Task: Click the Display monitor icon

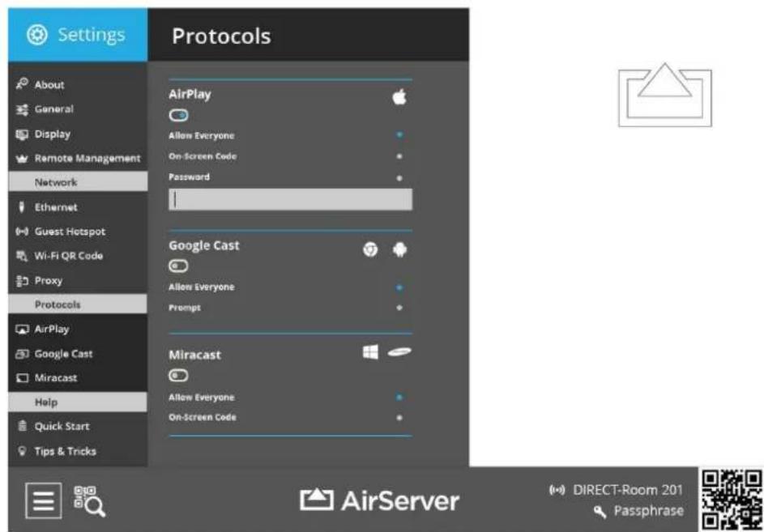Action: pos(22,134)
